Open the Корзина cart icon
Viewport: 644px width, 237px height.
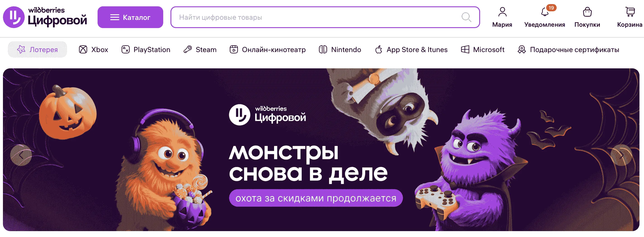pyautogui.click(x=630, y=12)
